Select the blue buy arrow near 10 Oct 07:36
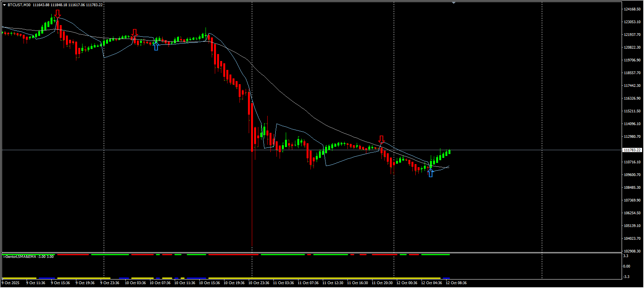The width and height of the screenshot is (644, 288). (156, 46)
